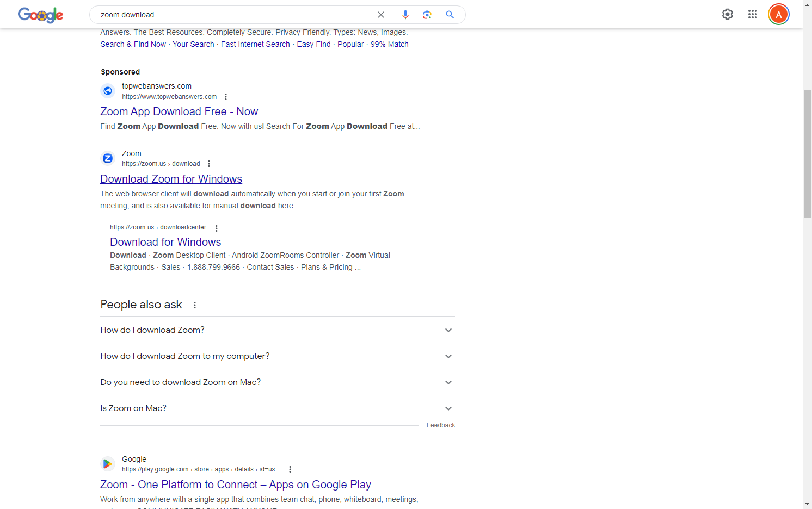Screen dimensions: 812x509
Task: Click the "Popular" sitelink
Action: pyautogui.click(x=350, y=44)
